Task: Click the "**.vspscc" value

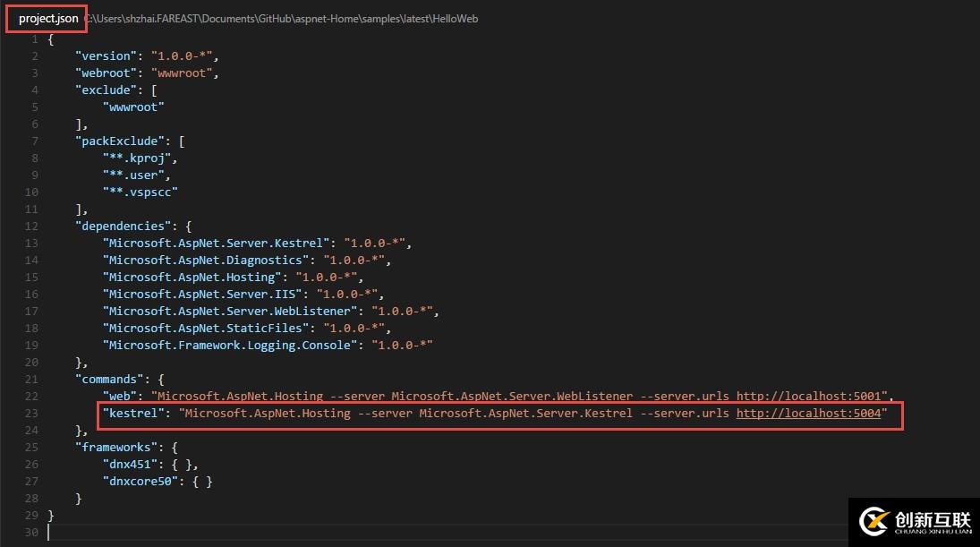Action: coord(140,192)
